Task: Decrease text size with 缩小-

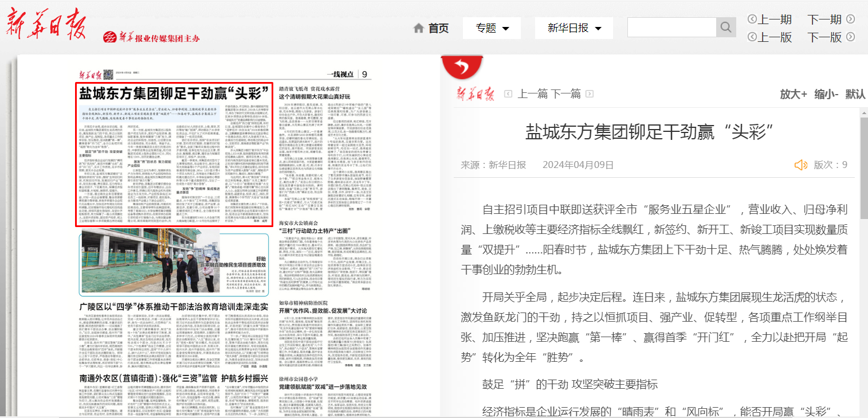Action: 826,94
